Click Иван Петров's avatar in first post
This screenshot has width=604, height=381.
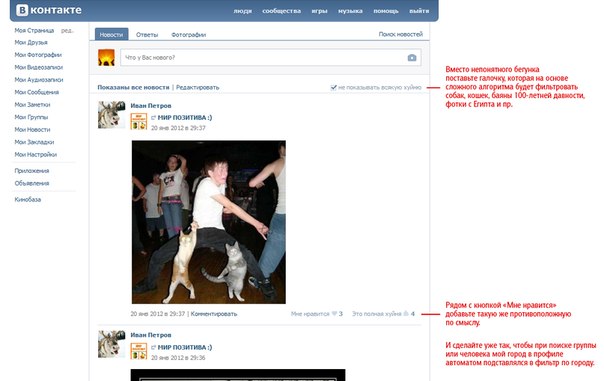111,115
